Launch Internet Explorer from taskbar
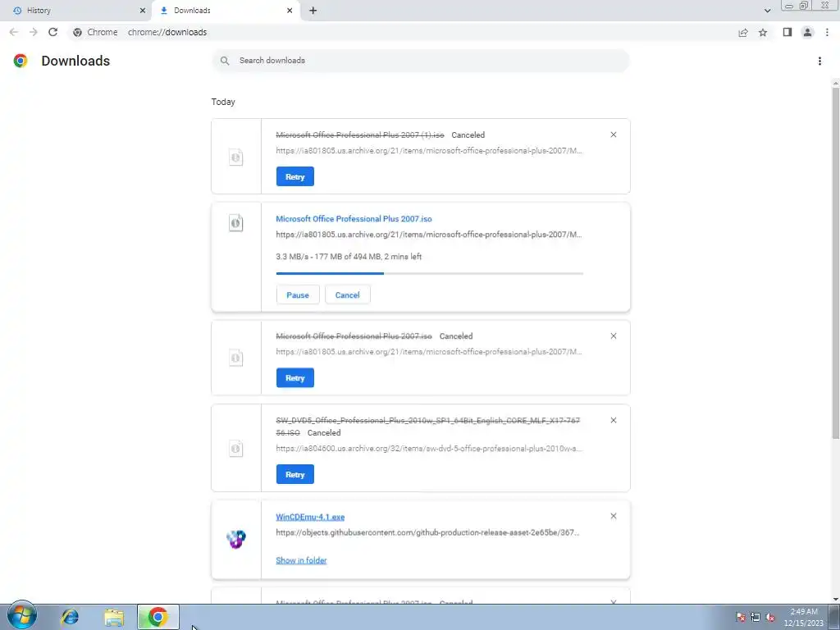 pos(70,617)
